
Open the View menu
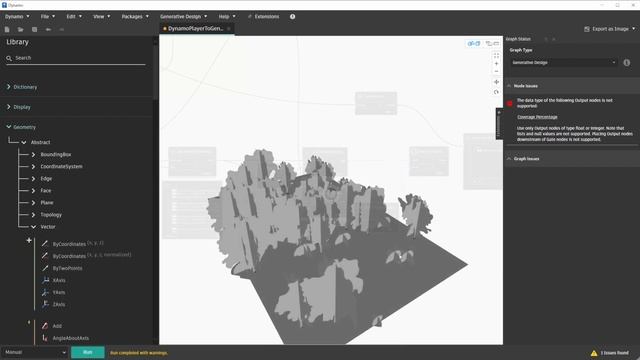point(102,17)
